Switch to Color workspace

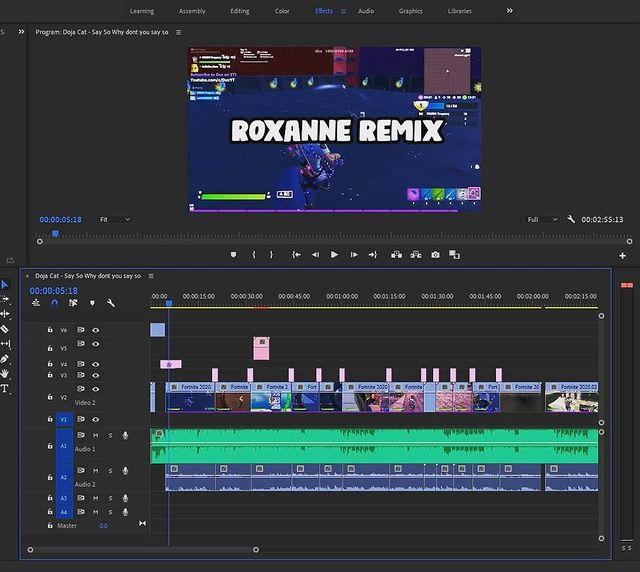282,11
